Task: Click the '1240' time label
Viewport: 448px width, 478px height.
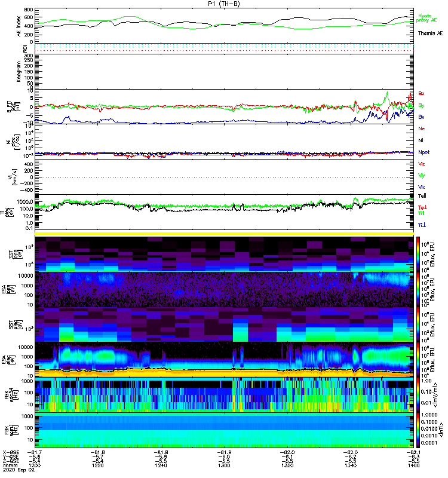Action: pyautogui.click(x=161, y=465)
